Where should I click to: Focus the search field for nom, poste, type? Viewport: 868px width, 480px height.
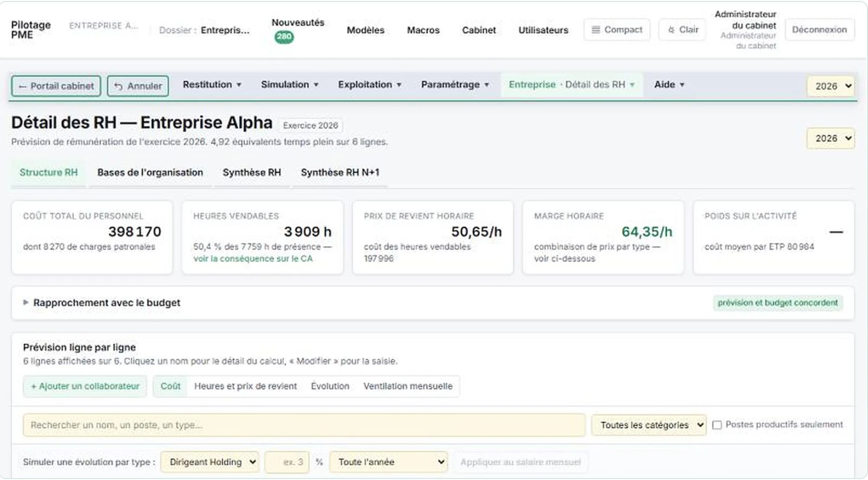click(x=304, y=425)
